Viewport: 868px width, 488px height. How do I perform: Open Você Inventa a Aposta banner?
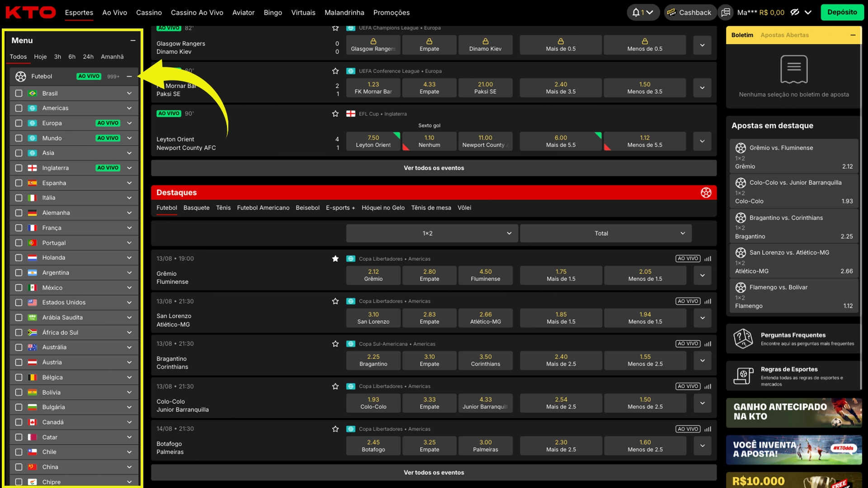pyautogui.click(x=794, y=450)
